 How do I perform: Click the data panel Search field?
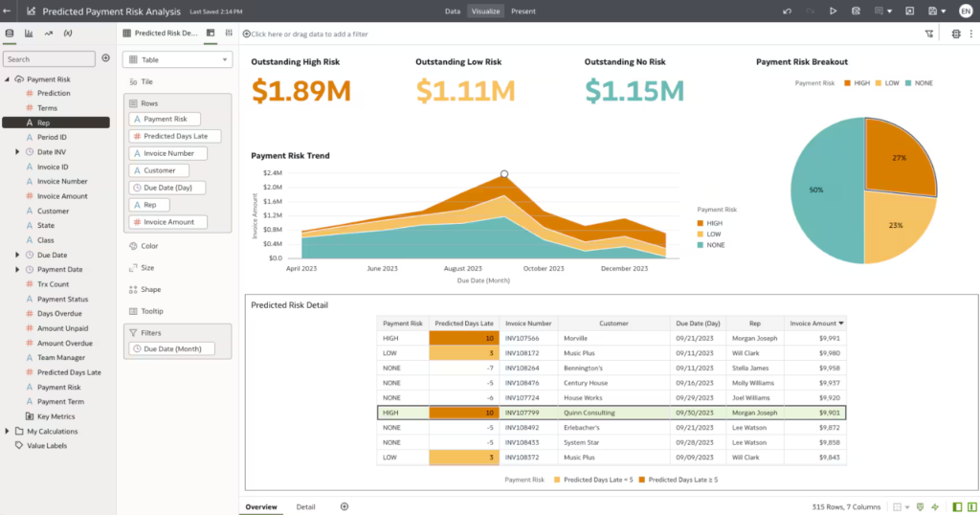click(50, 59)
